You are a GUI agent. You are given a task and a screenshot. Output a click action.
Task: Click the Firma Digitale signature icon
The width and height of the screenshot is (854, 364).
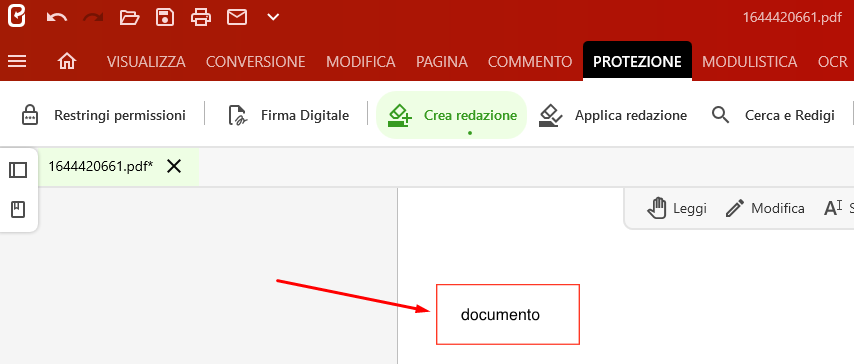[x=239, y=116]
